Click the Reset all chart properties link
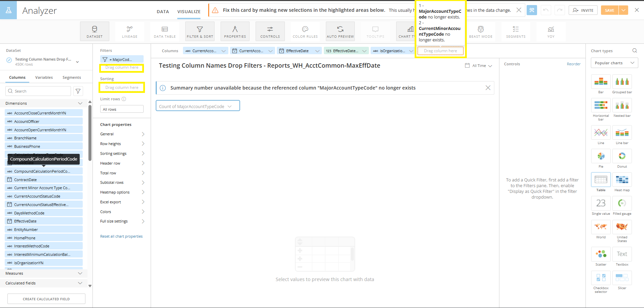Screen dimensions: 644x308 (x=121, y=236)
